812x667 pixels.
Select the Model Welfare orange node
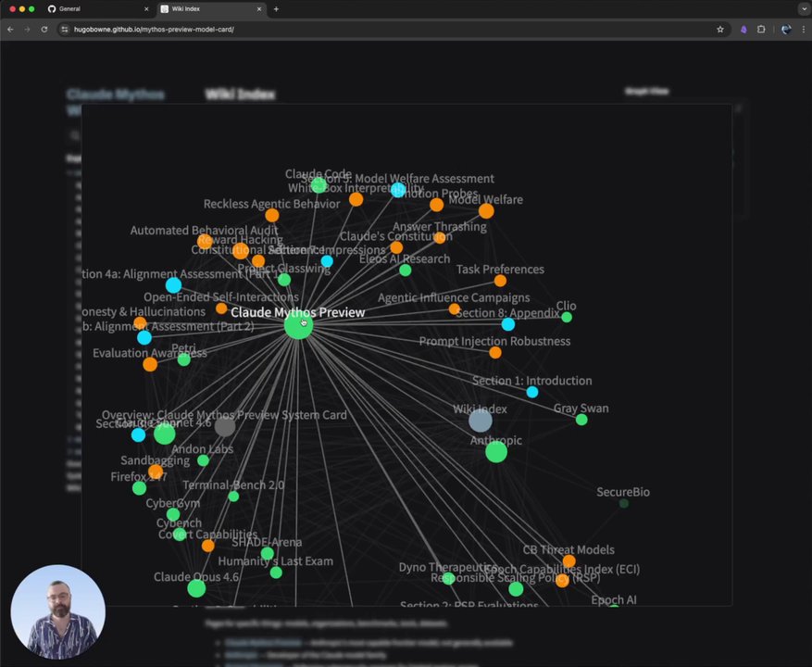click(486, 211)
